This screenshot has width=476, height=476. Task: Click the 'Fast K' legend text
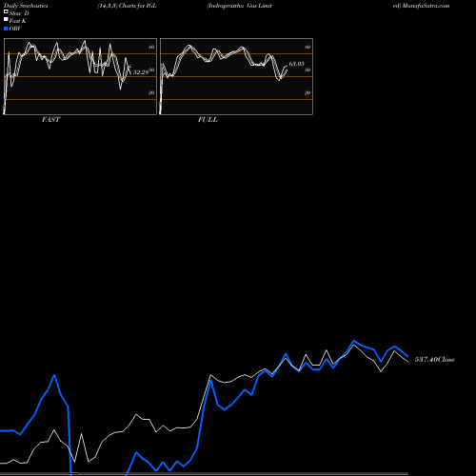[x=18, y=21]
